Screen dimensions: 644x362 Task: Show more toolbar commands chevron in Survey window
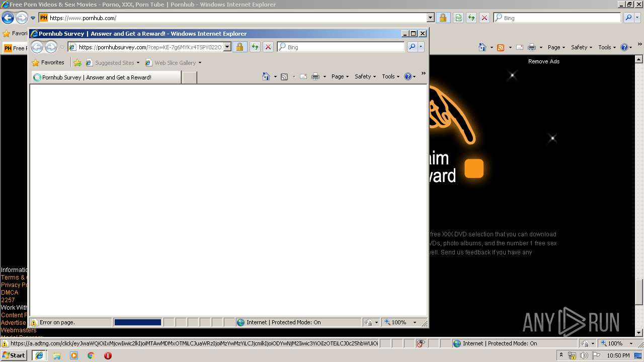pyautogui.click(x=423, y=73)
